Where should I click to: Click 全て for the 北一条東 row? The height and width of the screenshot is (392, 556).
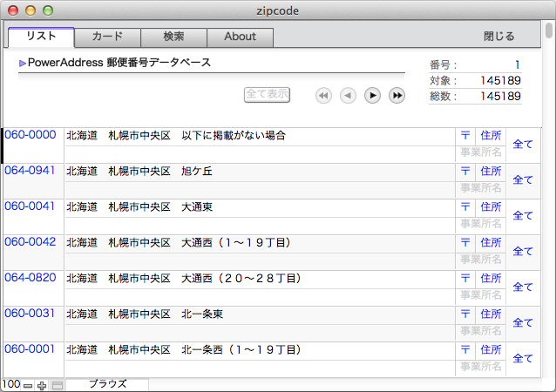click(522, 322)
